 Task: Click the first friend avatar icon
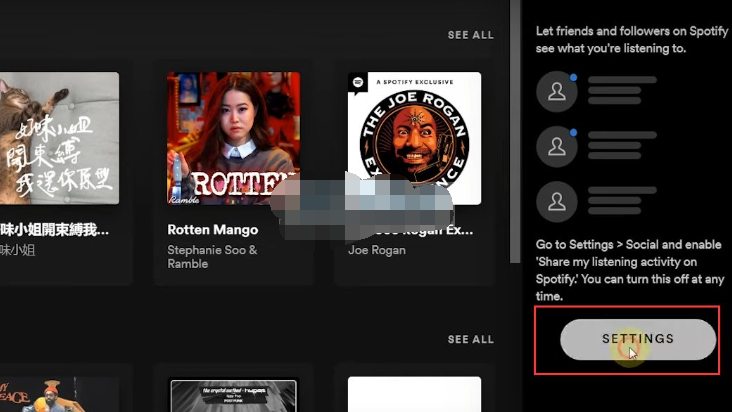coord(557,92)
